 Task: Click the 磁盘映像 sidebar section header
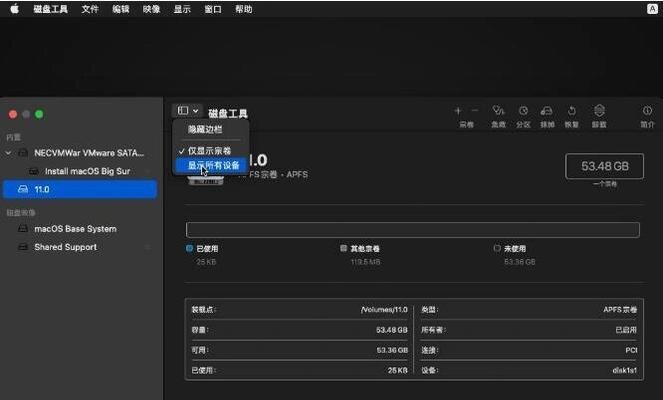[x=21, y=213]
